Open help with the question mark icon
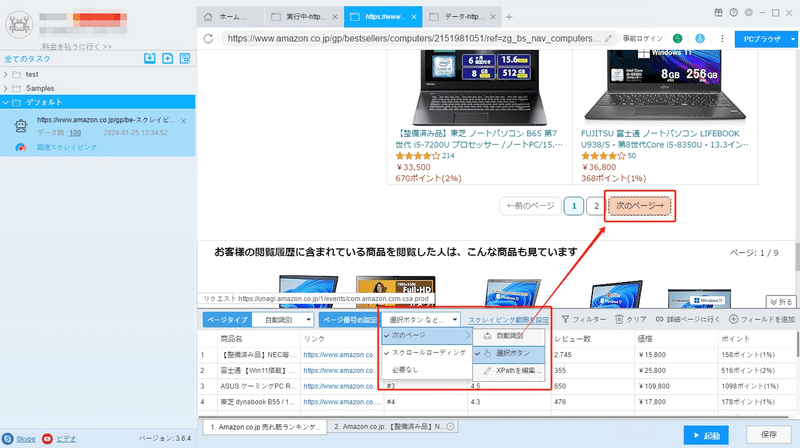Screen dimensions: 800x448 click(733, 13)
